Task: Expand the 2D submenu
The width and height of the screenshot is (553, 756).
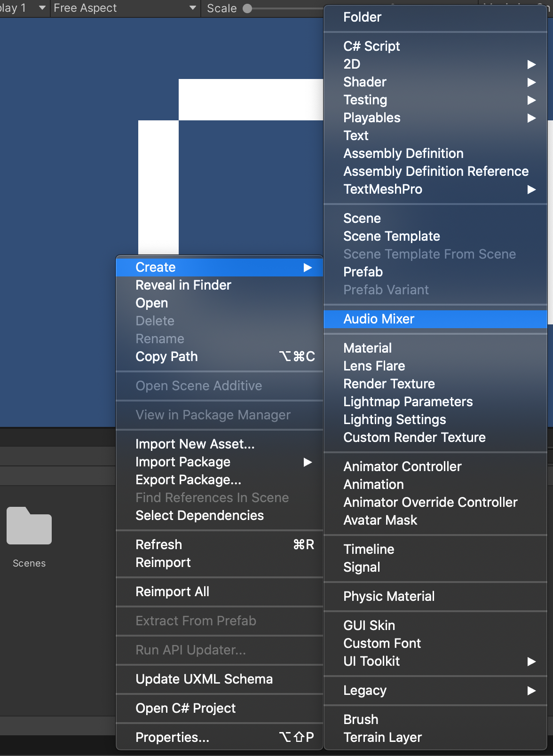Action: 435,64
